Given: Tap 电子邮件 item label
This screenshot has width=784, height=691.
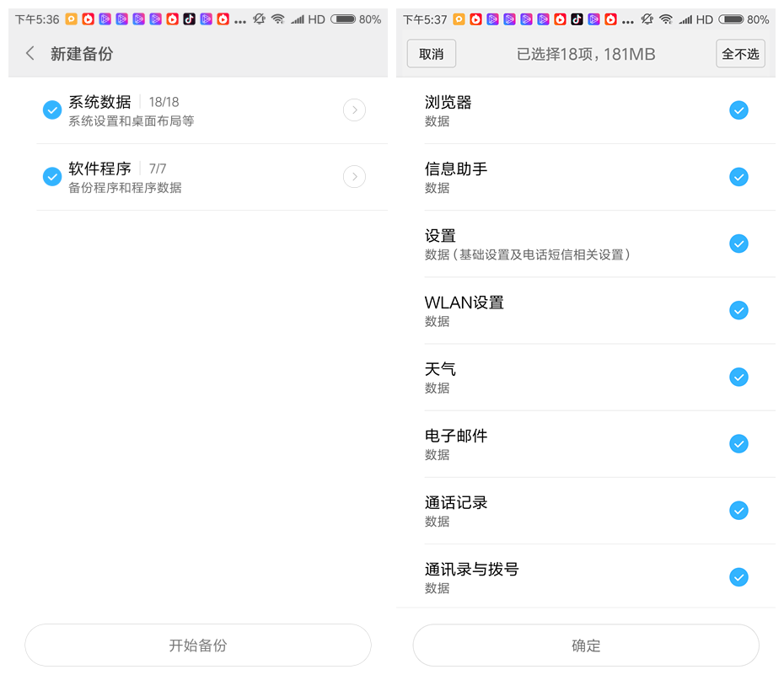Looking at the screenshot, I should (x=456, y=436).
